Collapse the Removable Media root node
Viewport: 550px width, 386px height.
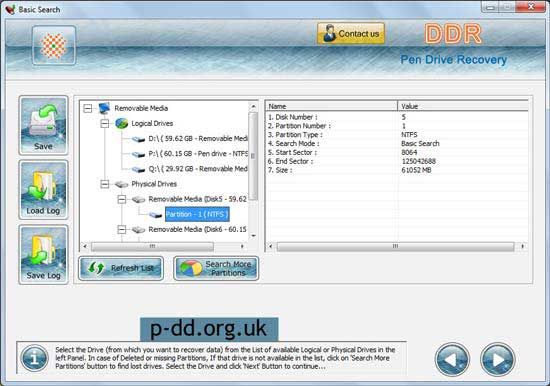click(x=88, y=108)
